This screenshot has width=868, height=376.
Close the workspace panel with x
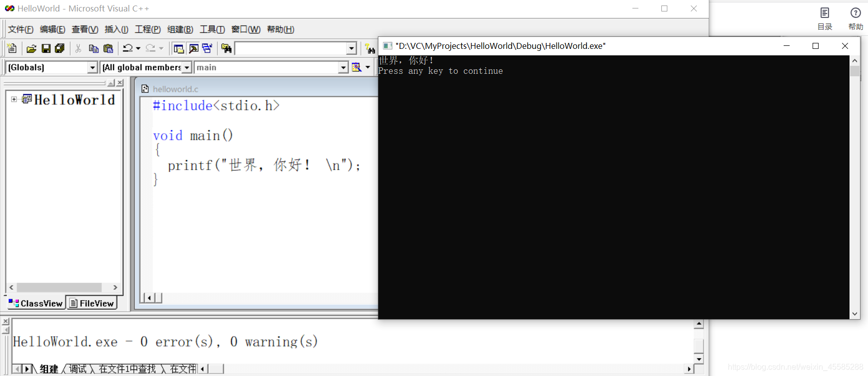coord(120,83)
